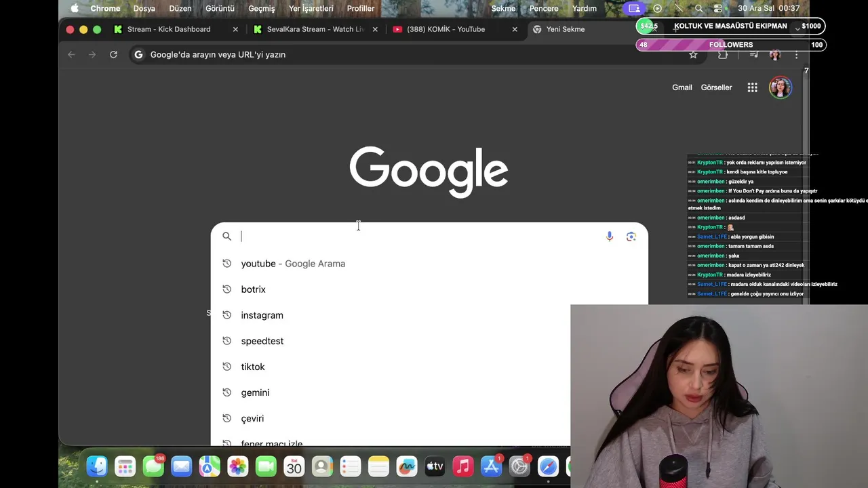Viewport: 868px width, 488px height.
Task: Open the Geçmiş menu
Action: click(262, 8)
